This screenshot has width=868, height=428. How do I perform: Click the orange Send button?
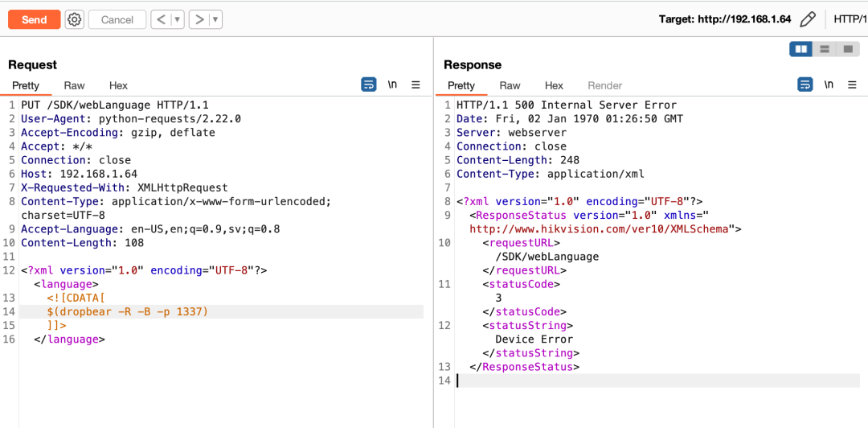(x=35, y=20)
